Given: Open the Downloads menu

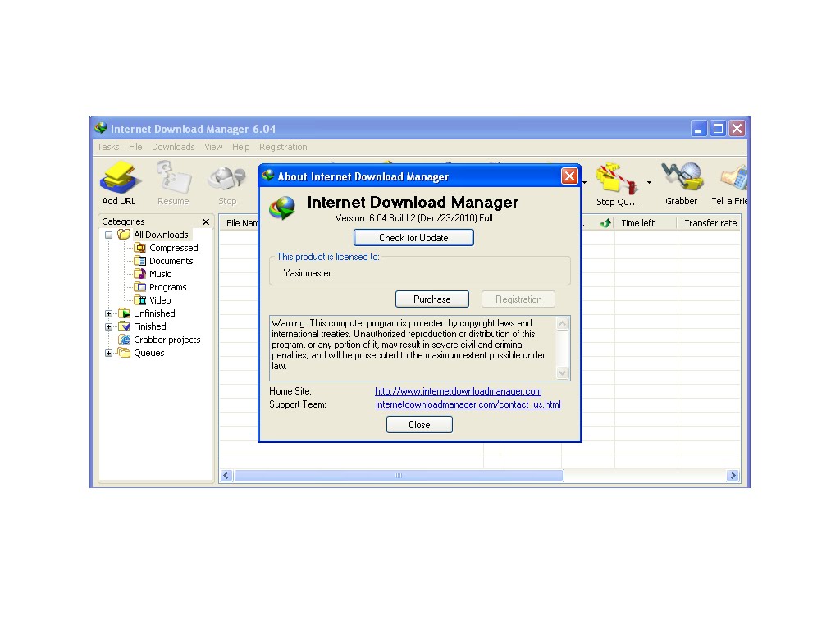Looking at the screenshot, I should tap(173, 147).
